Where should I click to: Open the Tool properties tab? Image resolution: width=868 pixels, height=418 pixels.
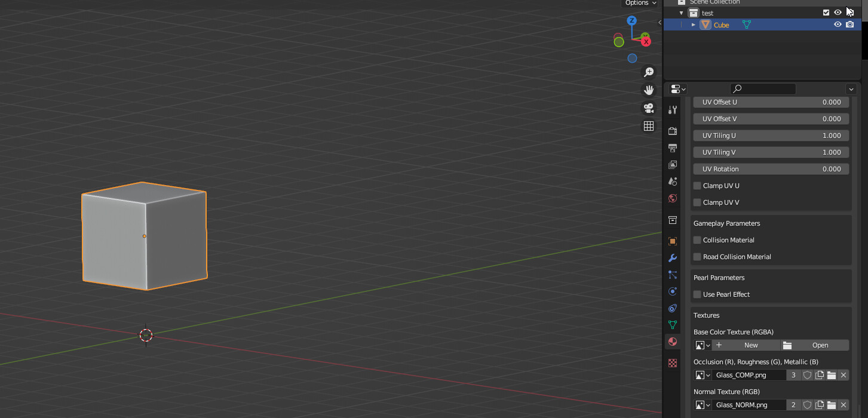click(673, 110)
